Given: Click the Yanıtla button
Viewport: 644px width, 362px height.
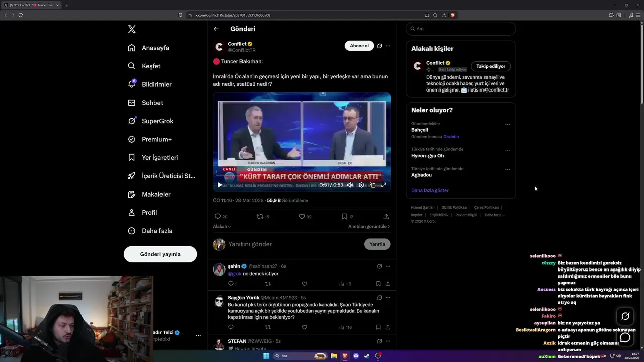Looking at the screenshot, I should click(377, 244).
